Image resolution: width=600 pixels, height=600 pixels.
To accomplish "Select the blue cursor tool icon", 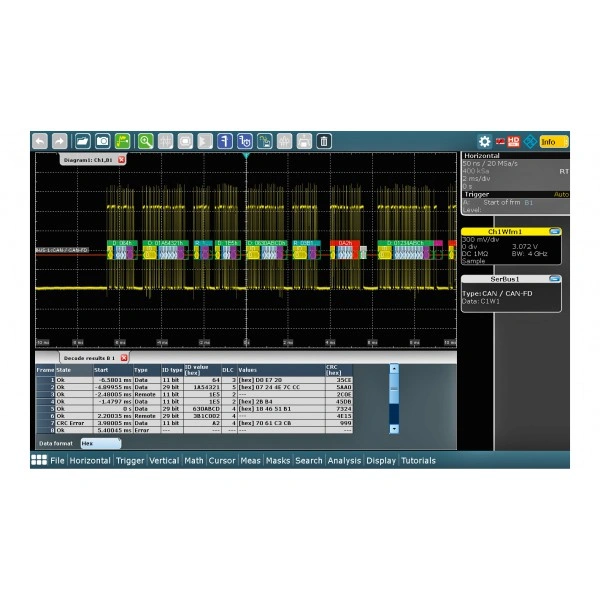I will [225, 141].
